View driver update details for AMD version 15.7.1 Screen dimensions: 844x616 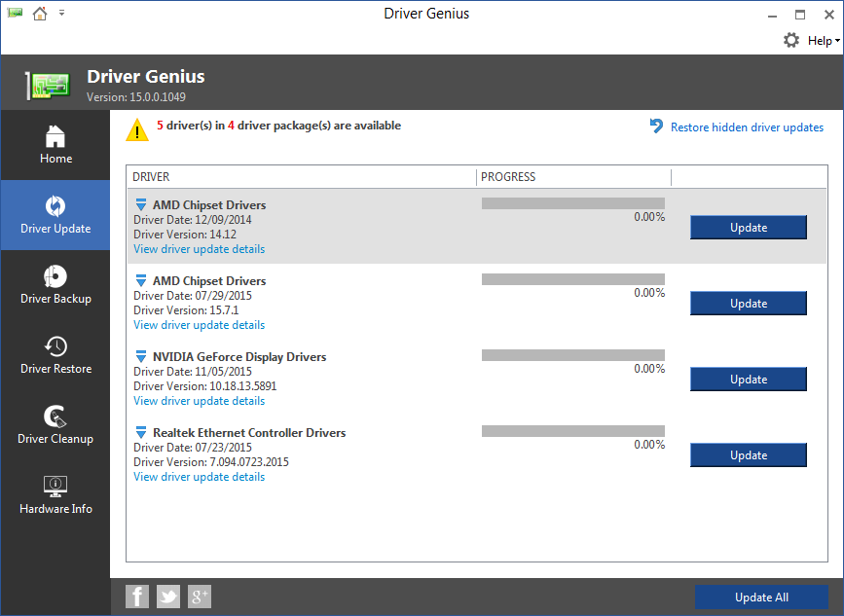200,325
